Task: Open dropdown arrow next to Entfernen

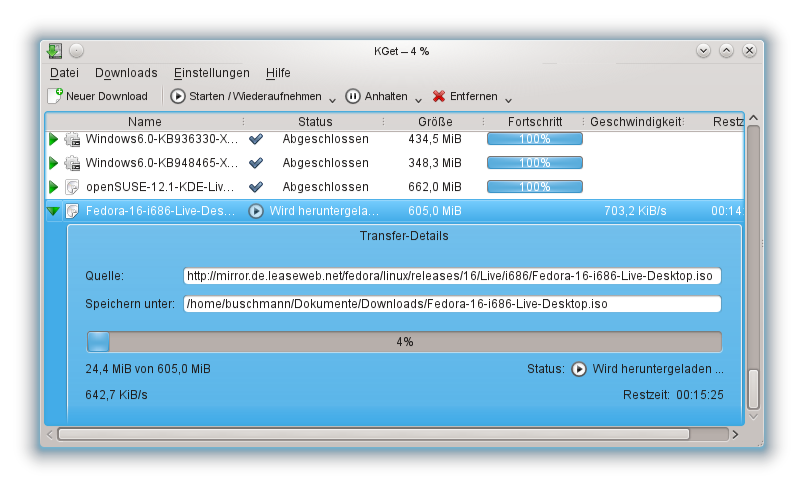Action: (508, 99)
